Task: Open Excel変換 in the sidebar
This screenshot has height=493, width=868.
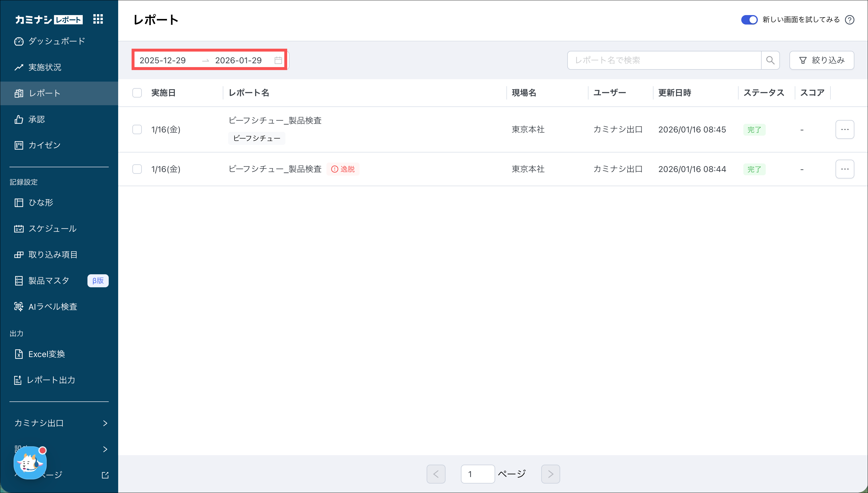Action: pyautogui.click(x=46, y=354)
